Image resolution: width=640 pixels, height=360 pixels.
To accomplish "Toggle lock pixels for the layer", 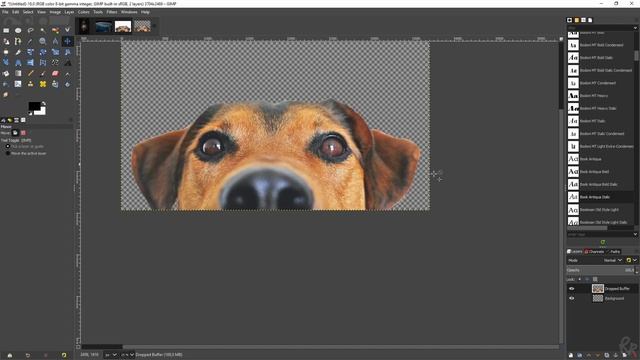I will click(x=579, y=279).
